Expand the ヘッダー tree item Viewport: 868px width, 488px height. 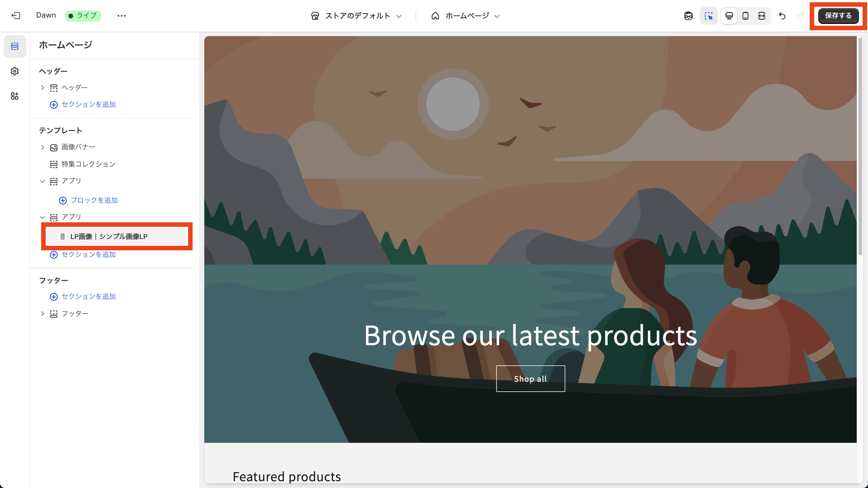coord(43,87)
